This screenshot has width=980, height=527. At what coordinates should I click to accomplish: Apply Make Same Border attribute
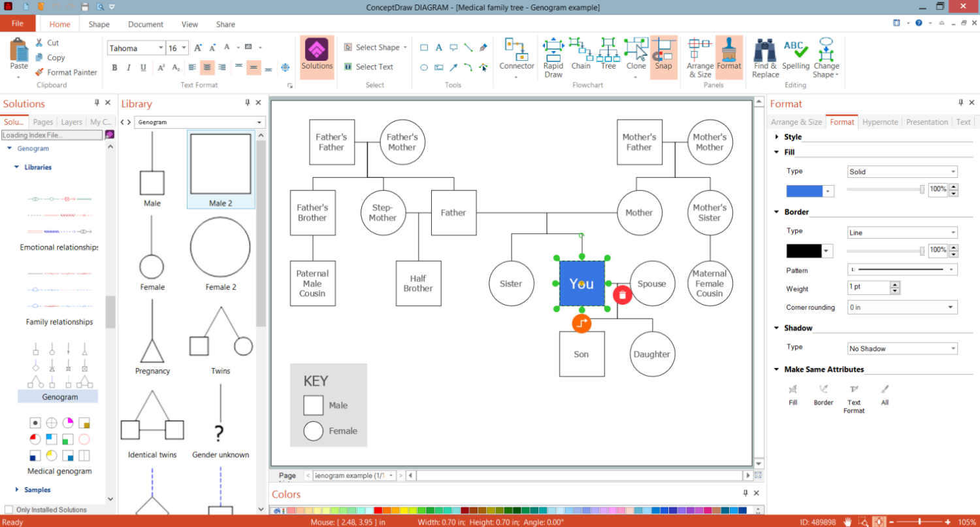coord(824,395)
